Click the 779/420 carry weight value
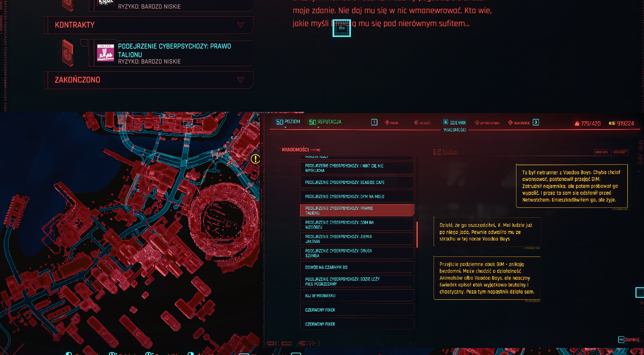Image resolution: width=644 pixels, height=355 pixels. (x=592, y=124)
